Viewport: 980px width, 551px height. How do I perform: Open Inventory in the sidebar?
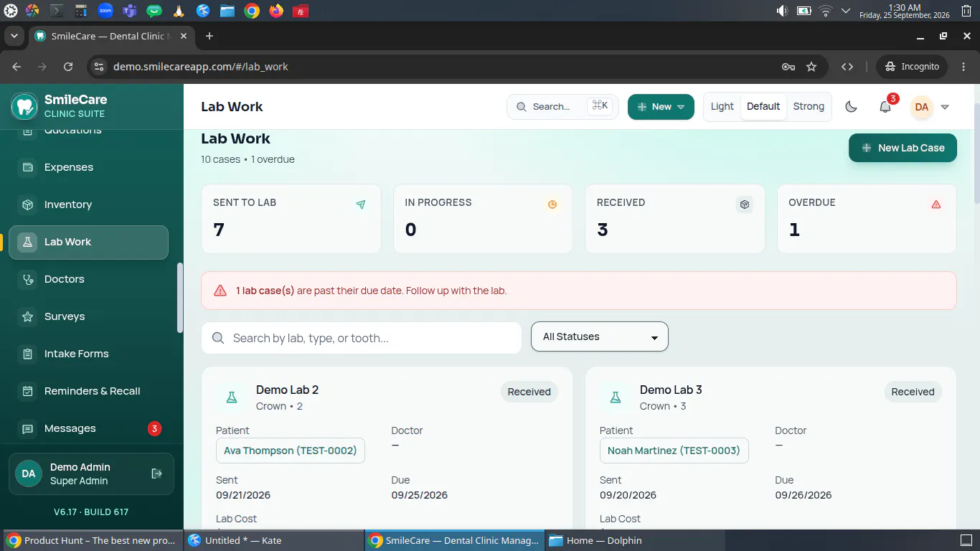pyautogui.click(x=89, y=204)
